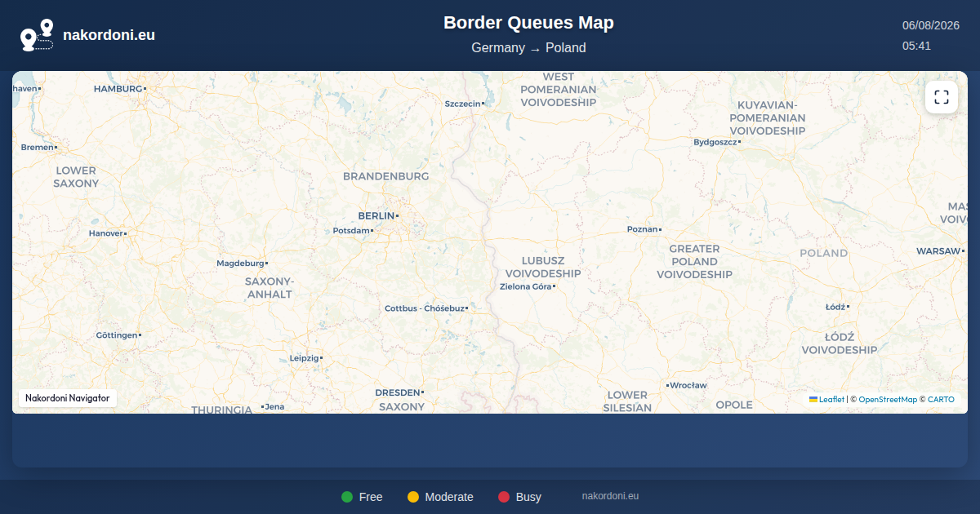Screen dimensions: 980x514
Task: Click the red Busy legend dot
Action: coord(504,497)
